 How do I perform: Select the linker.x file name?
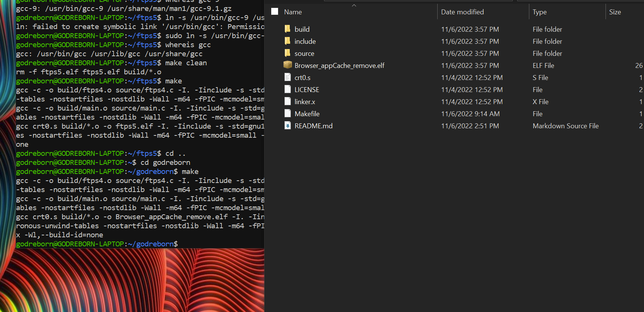(x=304, y=101)
